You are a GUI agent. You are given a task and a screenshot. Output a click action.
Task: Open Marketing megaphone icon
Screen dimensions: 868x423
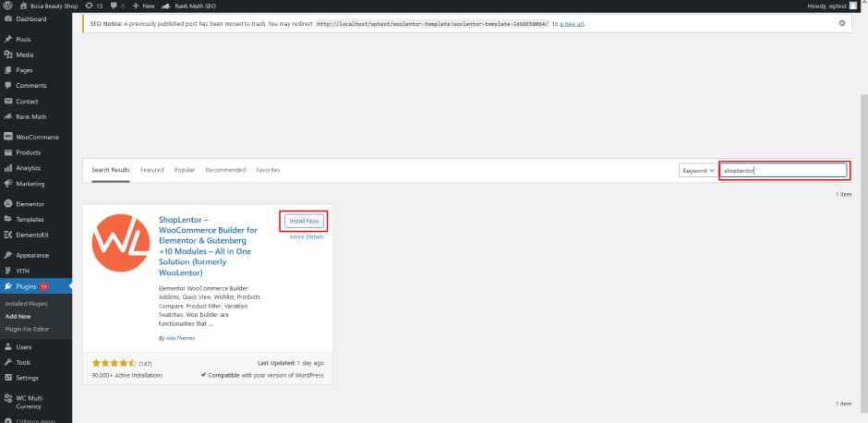pos(7,183)
